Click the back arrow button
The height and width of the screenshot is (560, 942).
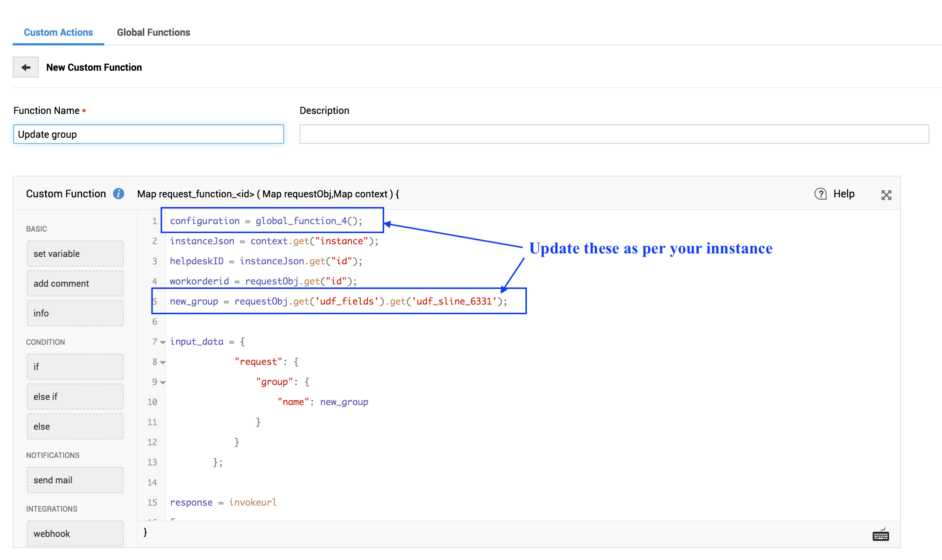click(x=25, y=67)
